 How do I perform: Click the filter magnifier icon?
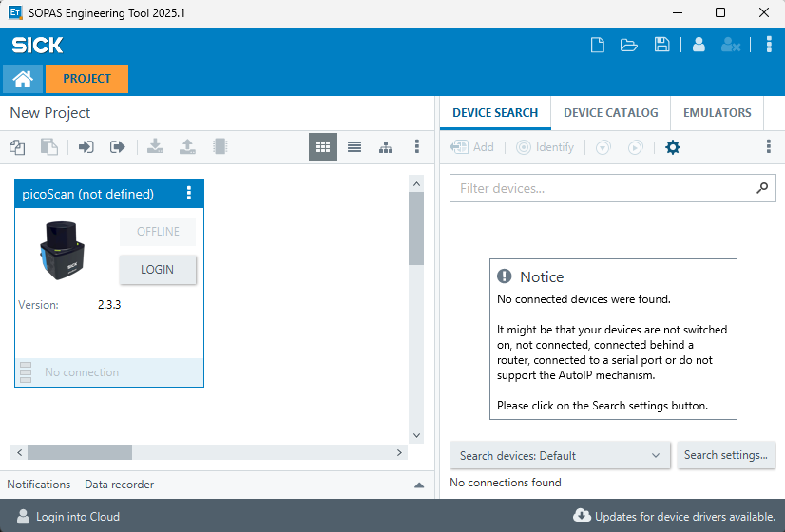(762, 188)
